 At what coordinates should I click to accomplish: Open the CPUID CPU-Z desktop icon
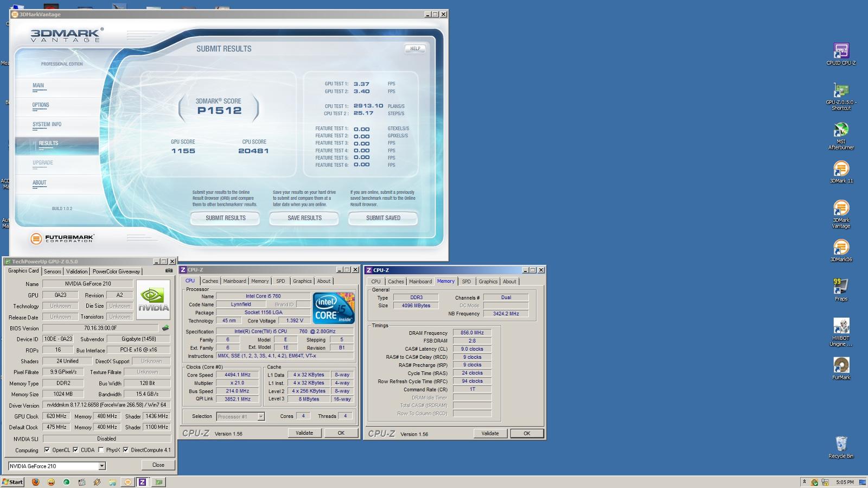pyautogui.click(x=841, y=54)
